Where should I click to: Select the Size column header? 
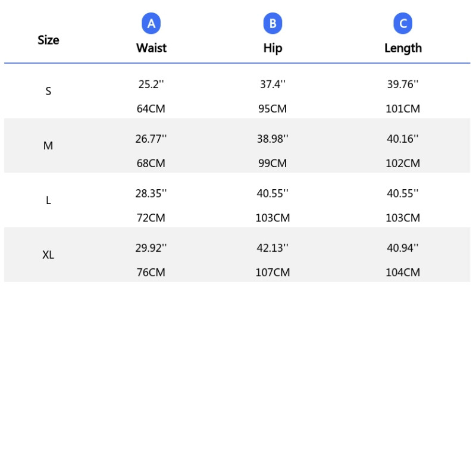click(x=48, y=40)
